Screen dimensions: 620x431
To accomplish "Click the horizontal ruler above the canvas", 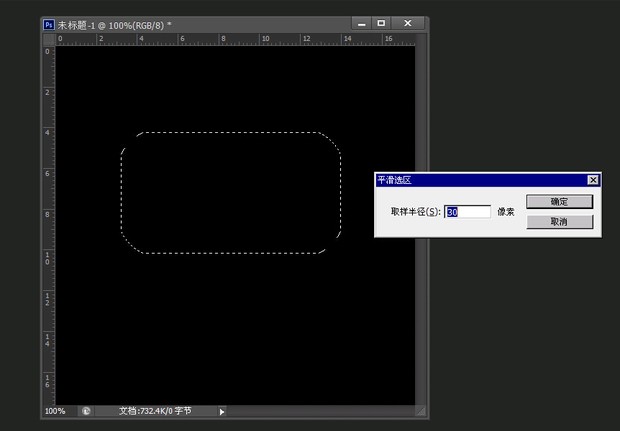I will point(230,39).
